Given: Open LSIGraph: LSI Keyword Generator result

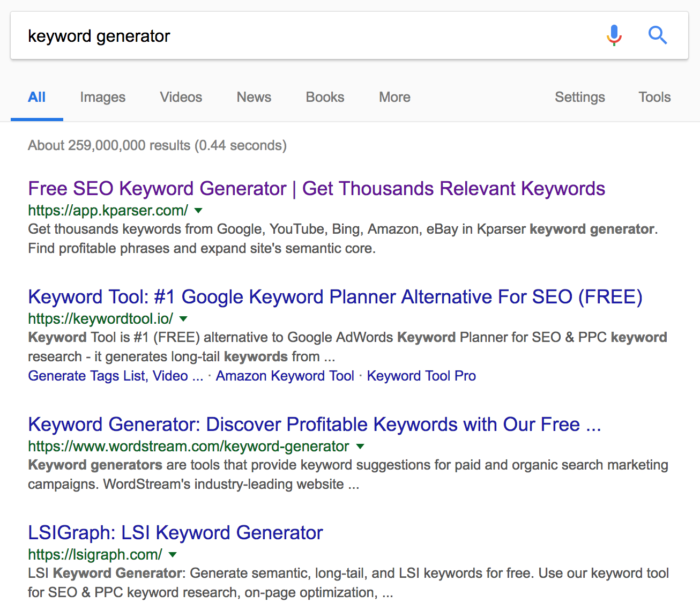Looking at the screenshot, I should pos(175,533).
